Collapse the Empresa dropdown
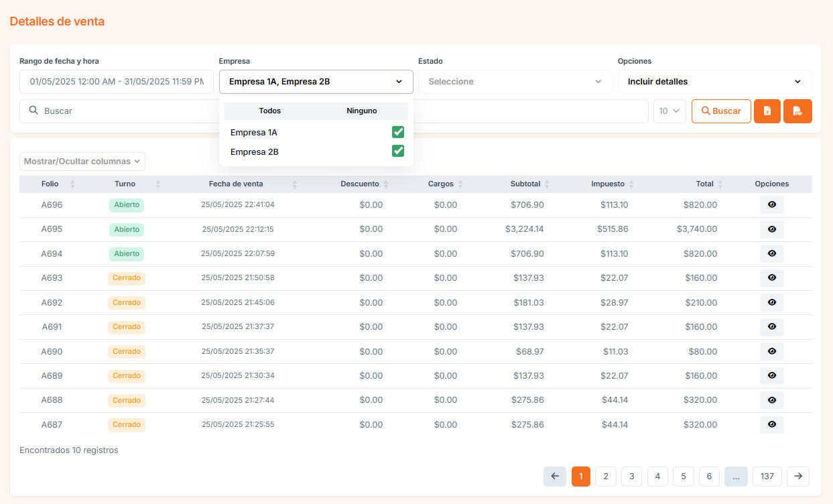833x504 pixels. point(316,82)
